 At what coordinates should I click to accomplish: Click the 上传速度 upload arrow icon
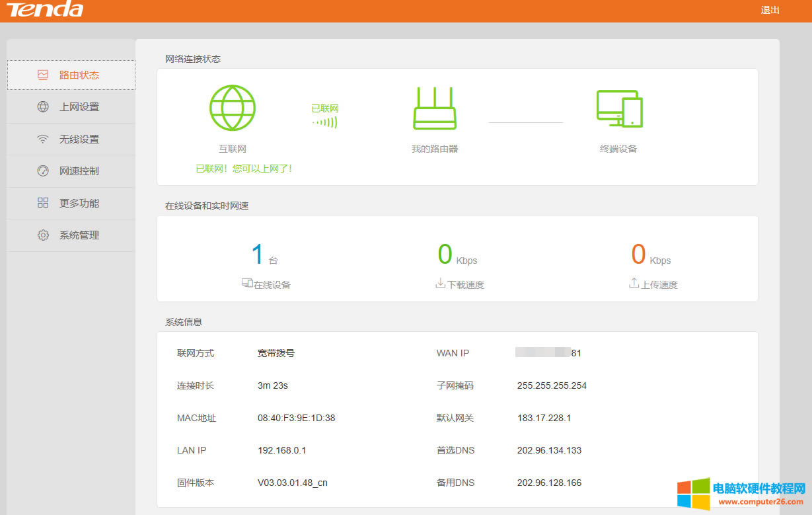coord(632,283)
